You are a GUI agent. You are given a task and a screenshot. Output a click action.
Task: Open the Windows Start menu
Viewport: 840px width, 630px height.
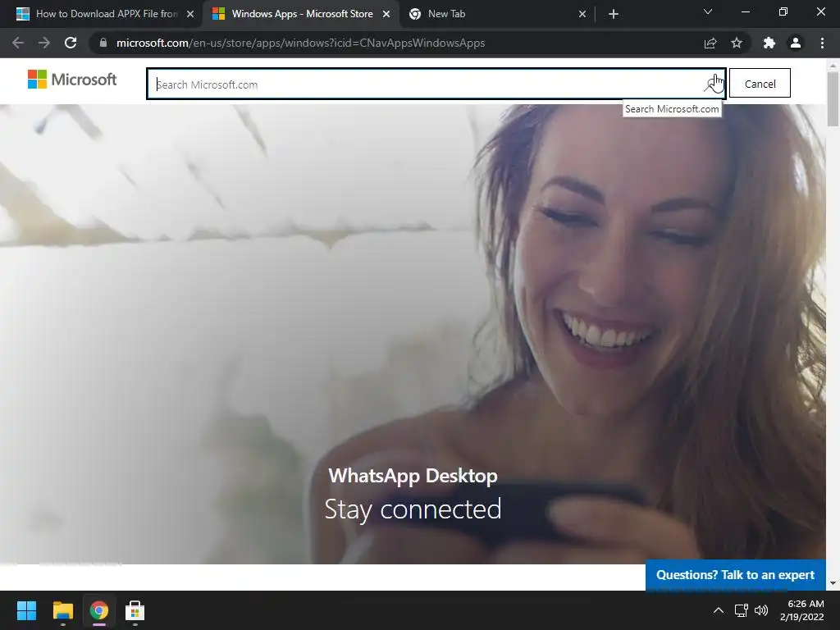pos(26,610)
